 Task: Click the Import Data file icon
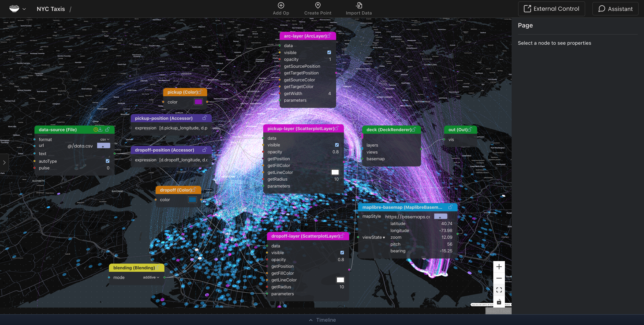(359, 5)
